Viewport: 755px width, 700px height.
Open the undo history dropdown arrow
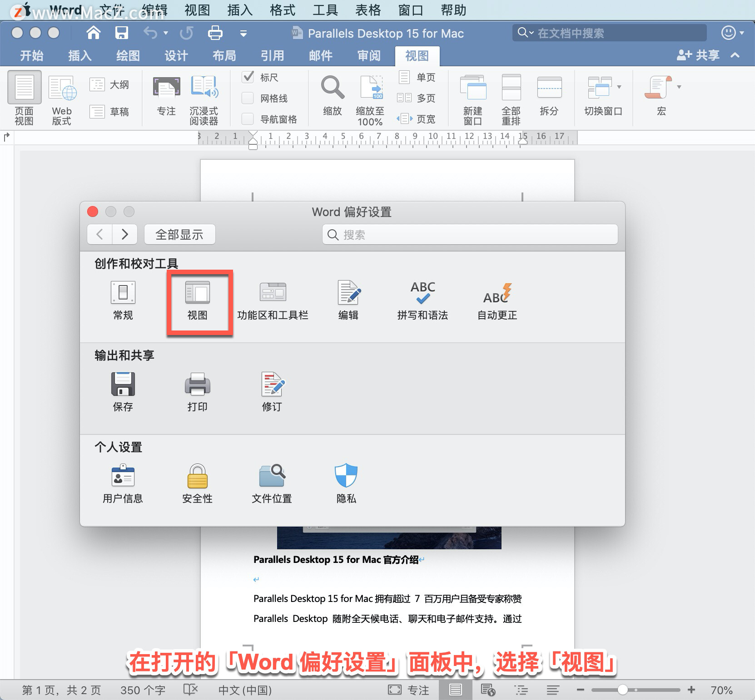click(166, 33)
